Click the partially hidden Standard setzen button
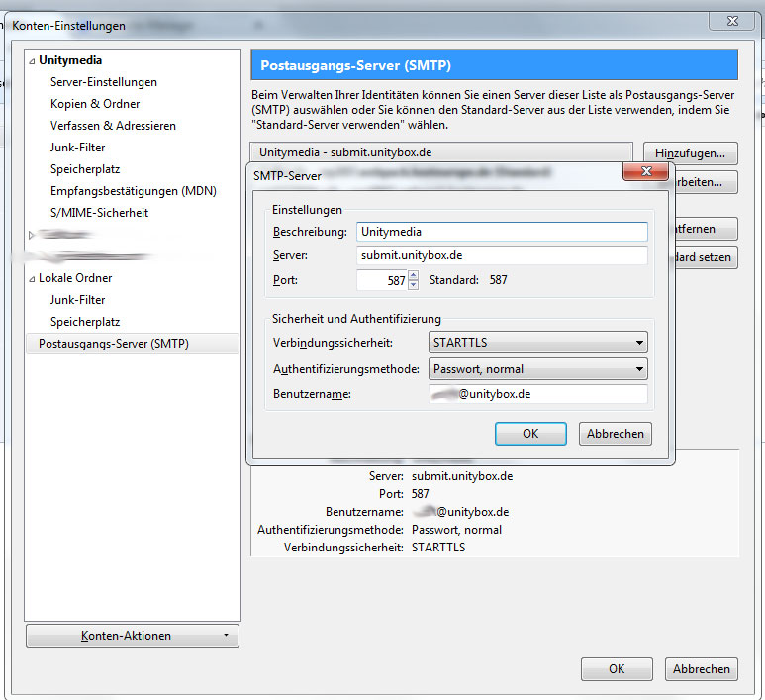This screenshot has width=765, height=700. [x=706, y=257]
